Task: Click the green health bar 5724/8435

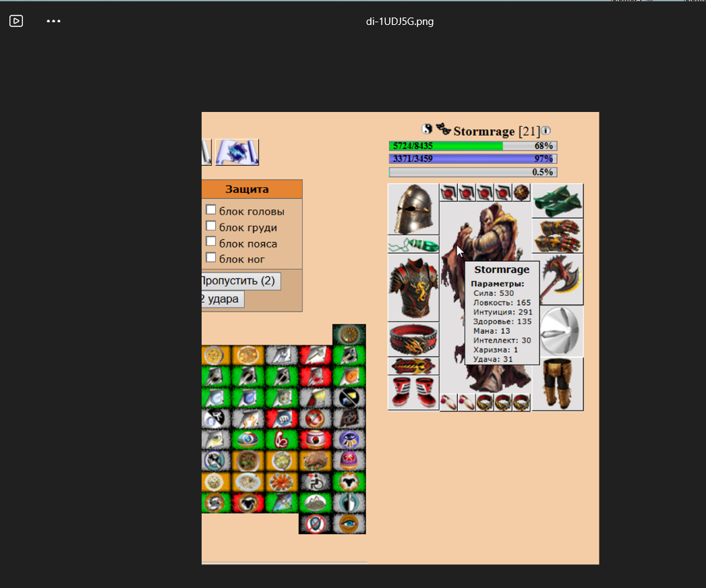Action: pos(473,146)
